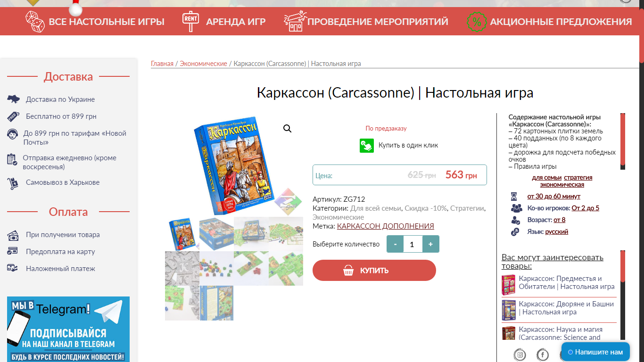Follow the КАРКАССОН ДОПОЛНЕНИЯ tag link
644x362 pixels.
click(385, 226)
